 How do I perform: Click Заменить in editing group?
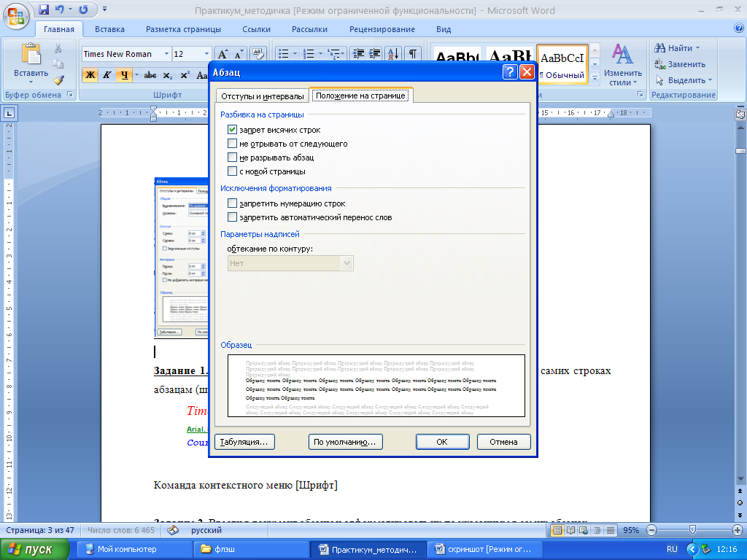click(x=680, y=64)
